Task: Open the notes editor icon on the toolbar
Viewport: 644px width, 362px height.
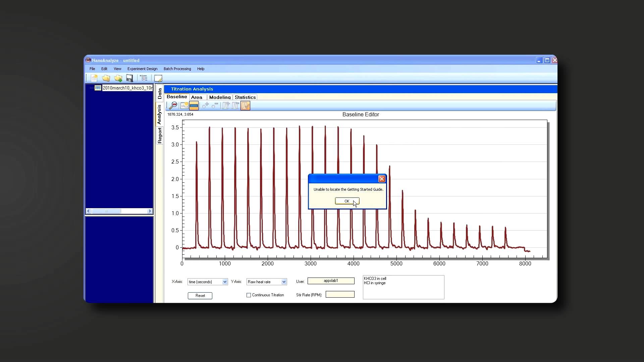Action: point(158,78)
